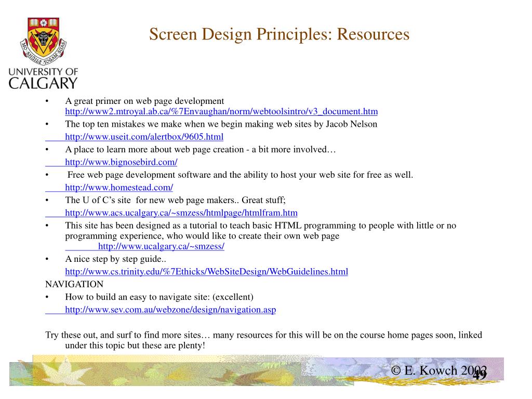
Task: Visit the bignosebird.com link
Action: pyautogui.click(x=121, y=162)
